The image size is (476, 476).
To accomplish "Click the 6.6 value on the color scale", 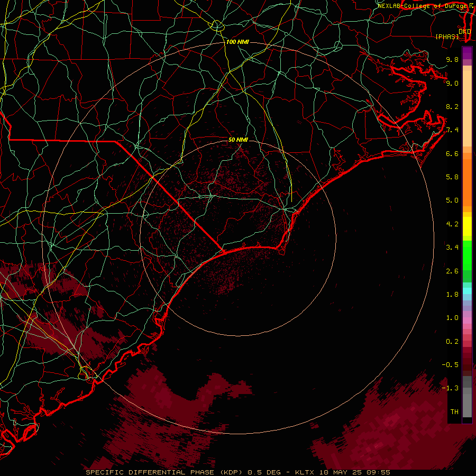I will coord(452,154).
